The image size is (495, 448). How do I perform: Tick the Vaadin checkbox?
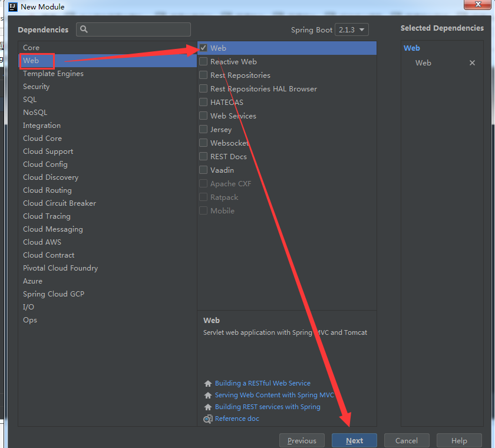tap(203, 170)
